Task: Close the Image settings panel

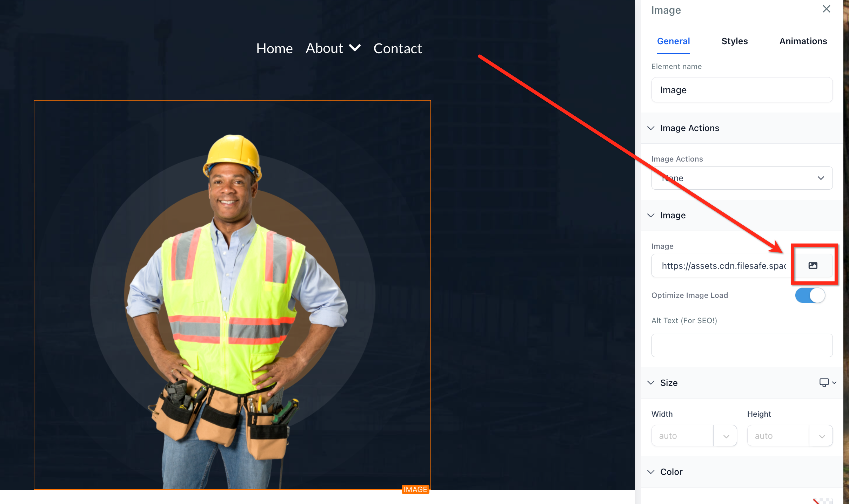Action: click(x=826, y=9)
